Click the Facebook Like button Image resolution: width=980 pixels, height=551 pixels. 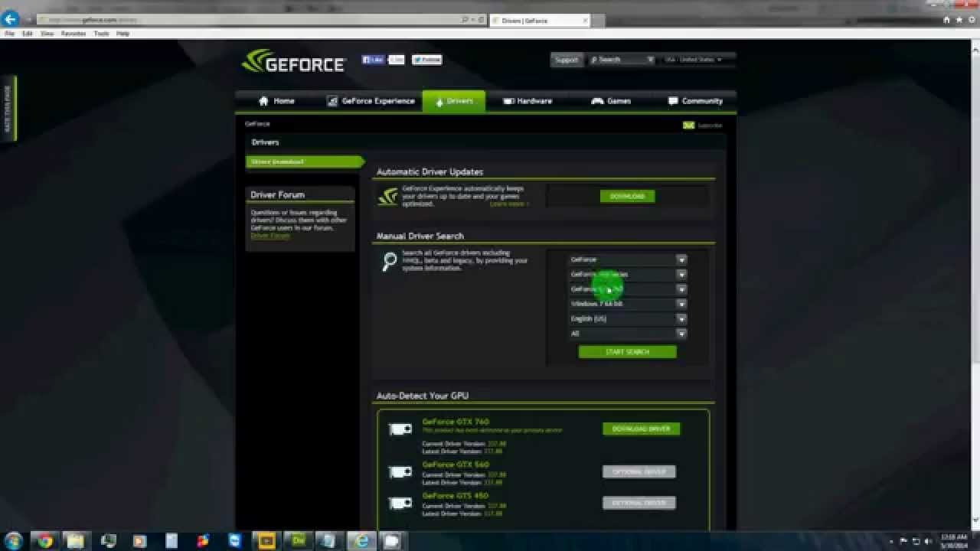click(373, 60)
